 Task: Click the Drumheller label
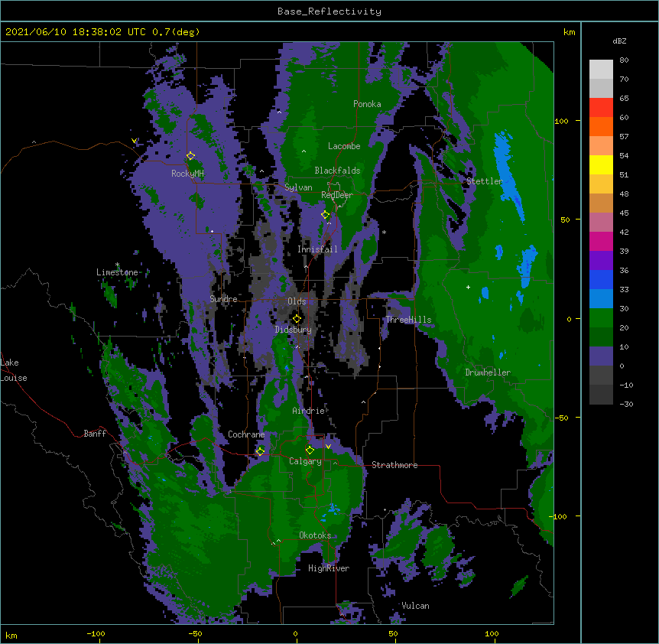[488, 372]
